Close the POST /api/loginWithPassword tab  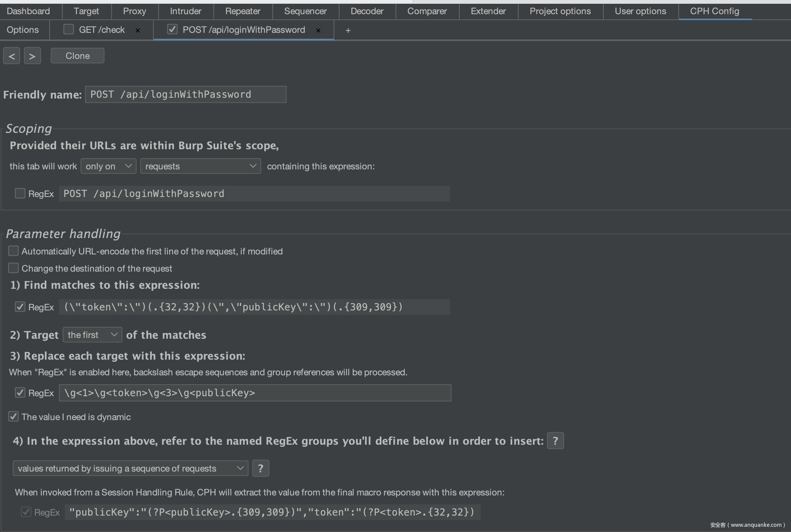pyautogui.click(x=318, y=31)
